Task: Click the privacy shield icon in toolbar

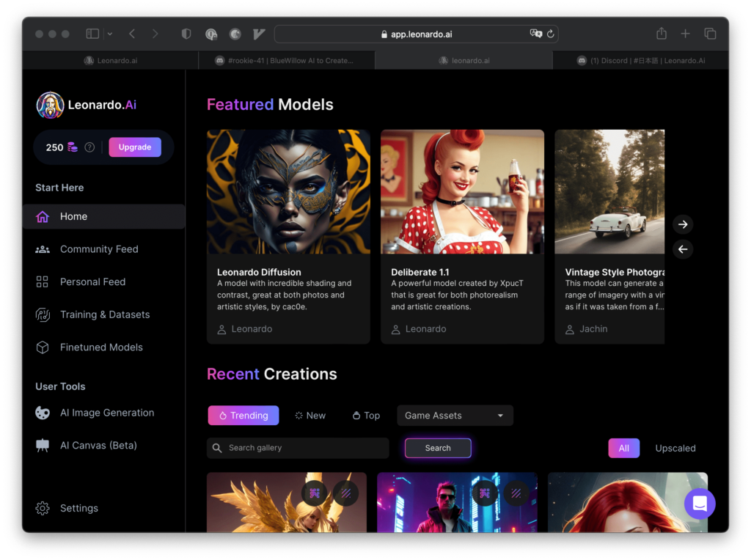Action: click(x=186, y=34)
